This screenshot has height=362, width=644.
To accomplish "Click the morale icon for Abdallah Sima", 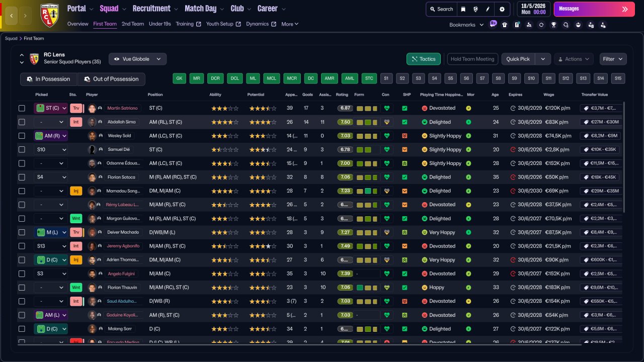I will pyautogui.click(x=468, y=122).
